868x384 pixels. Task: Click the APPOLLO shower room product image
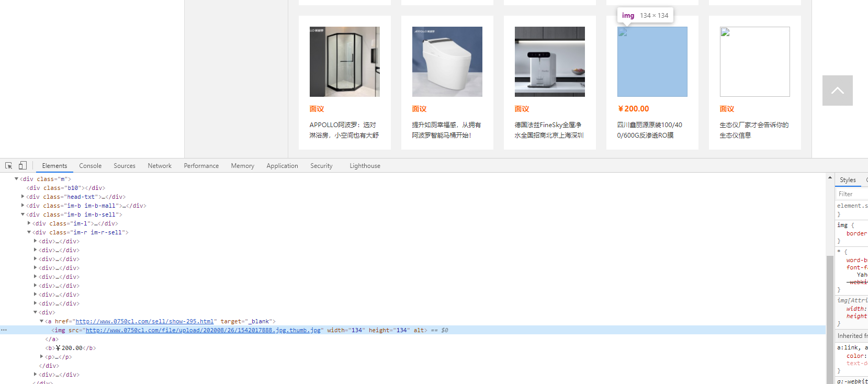(345, 62)
